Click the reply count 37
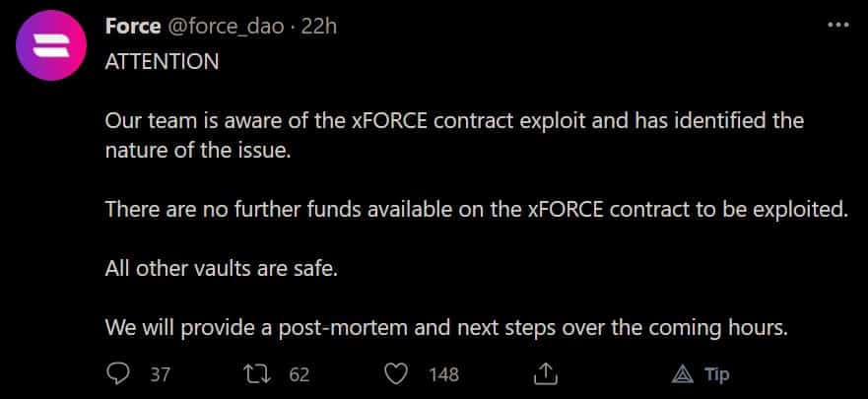The image size is (868, 399). tap(161, 375)
